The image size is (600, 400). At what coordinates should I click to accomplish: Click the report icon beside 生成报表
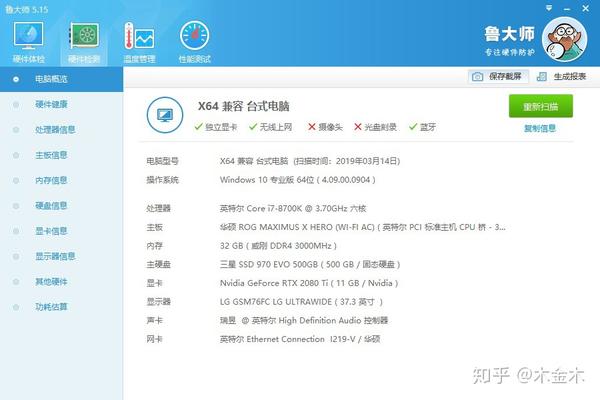541,77
